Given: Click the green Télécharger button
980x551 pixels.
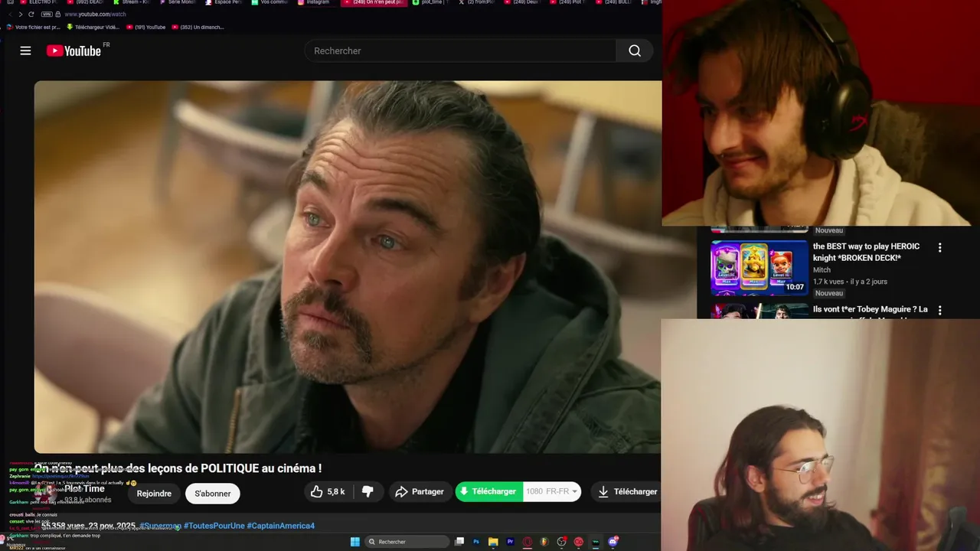Looking at the screenshot, I should 489,491.
